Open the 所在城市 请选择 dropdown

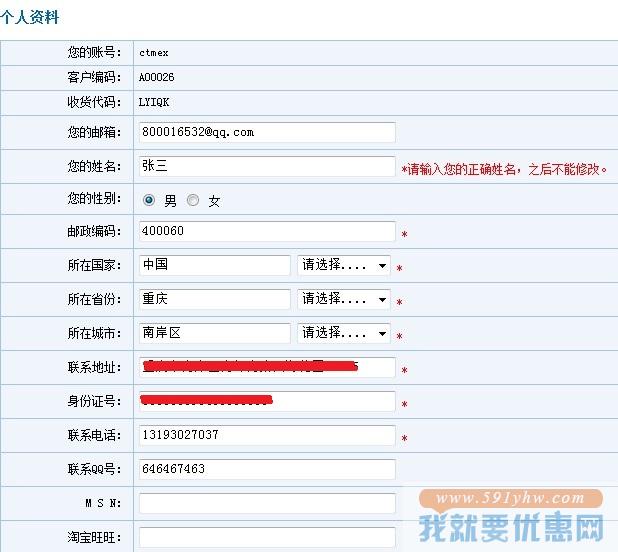point(344,333)
